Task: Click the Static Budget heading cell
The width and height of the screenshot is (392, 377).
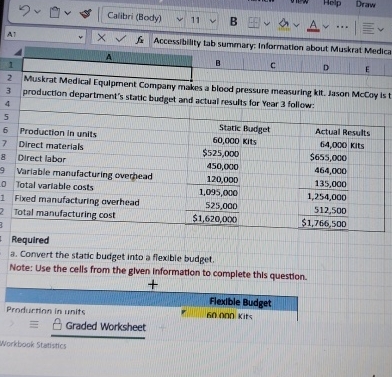Action: coord(244,129)
